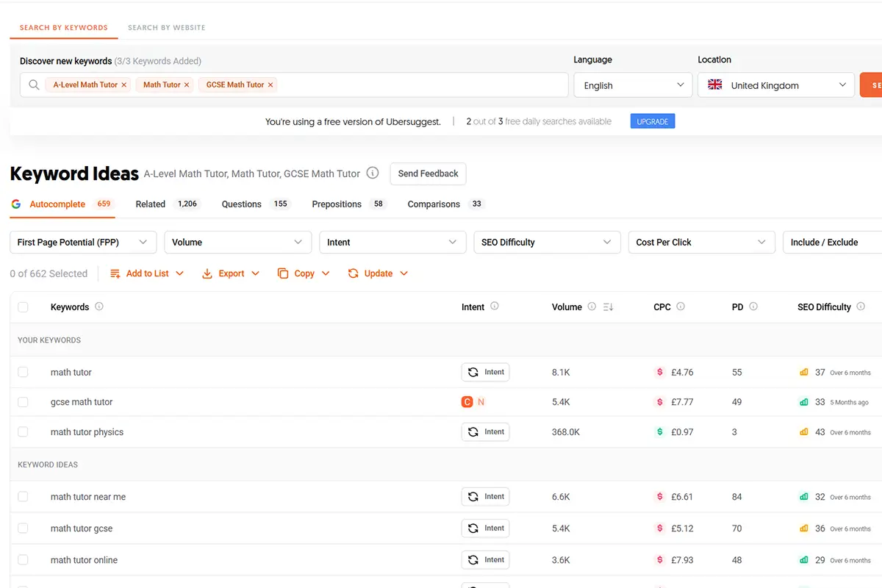Viewport: 882px width, 588px height.
Task: Check the row checkbox for 'math tutor physics'
Action: click(x=23, y=431)
